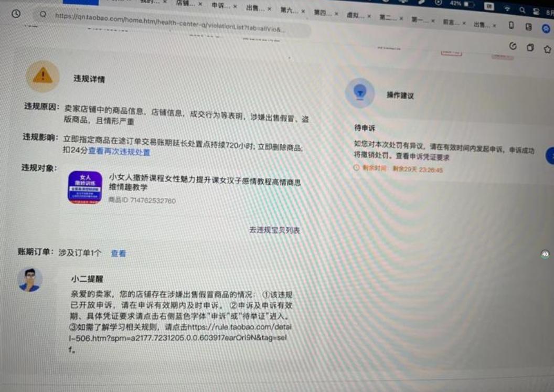Open the macOS Wi-Fi status icon

tap(507, 9)
